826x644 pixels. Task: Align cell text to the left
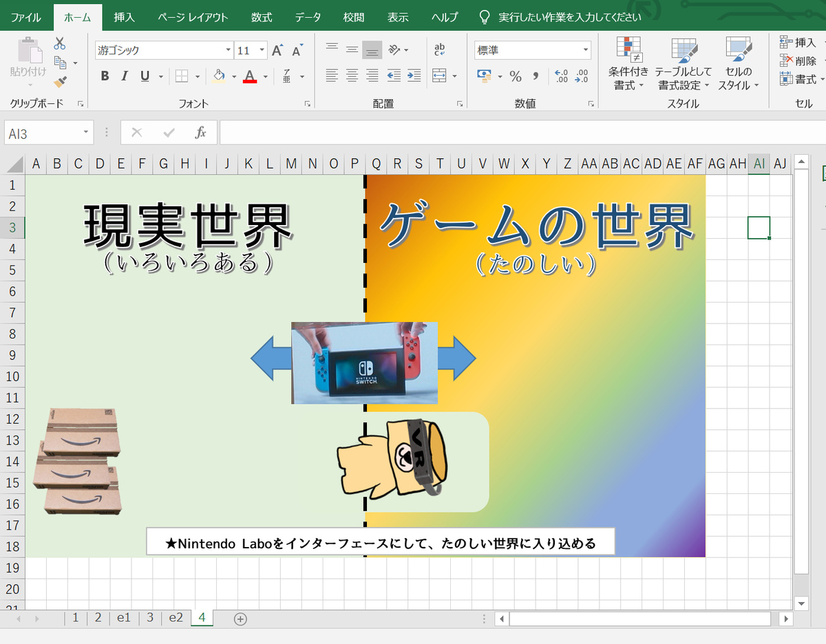332,75
